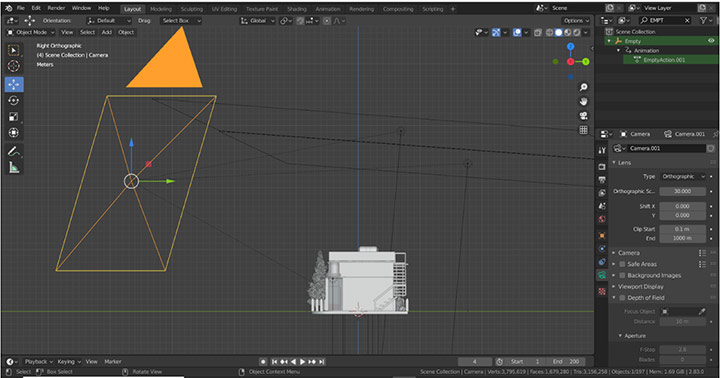Toggle proportional editing button
The height and width of the screenshot is (378, 720).
326,21
